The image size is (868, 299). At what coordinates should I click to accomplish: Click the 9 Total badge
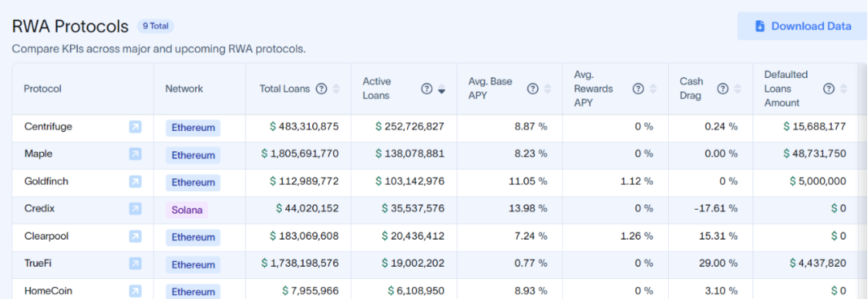(x=156, y=26)
